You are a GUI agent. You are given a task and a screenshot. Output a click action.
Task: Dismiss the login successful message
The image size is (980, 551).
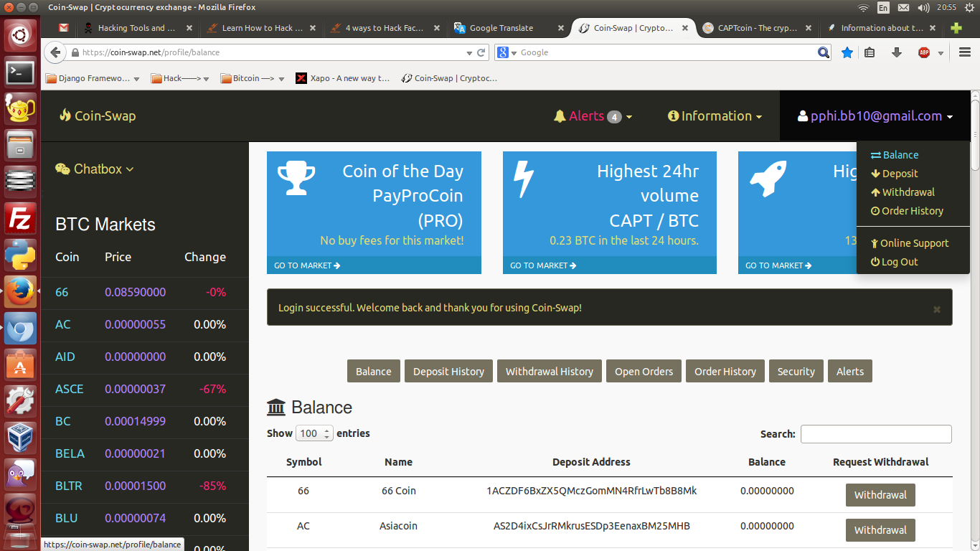[937, 309]
